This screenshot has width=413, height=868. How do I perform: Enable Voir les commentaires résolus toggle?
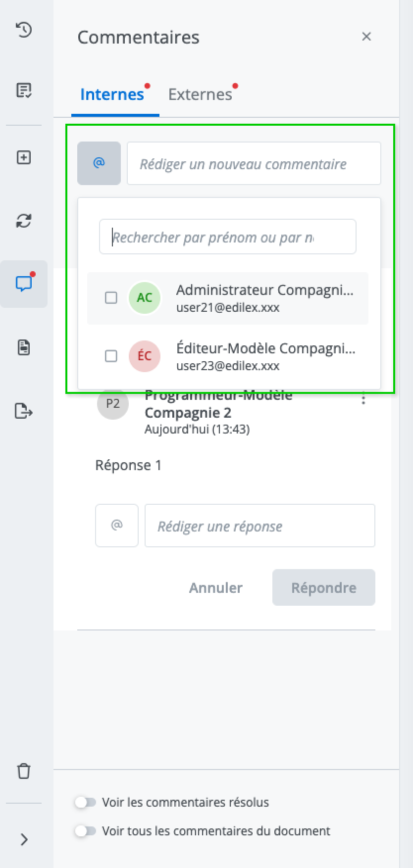click(86, 802)
